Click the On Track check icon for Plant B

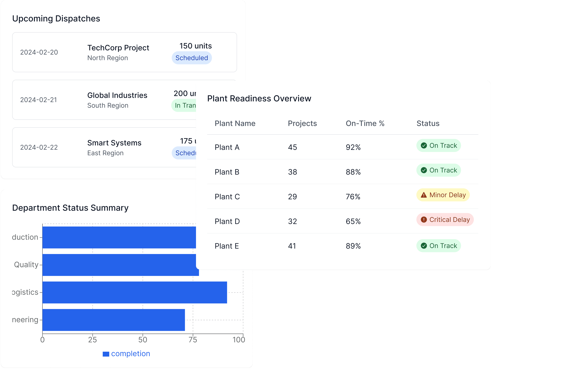click(x=424, y=170)
